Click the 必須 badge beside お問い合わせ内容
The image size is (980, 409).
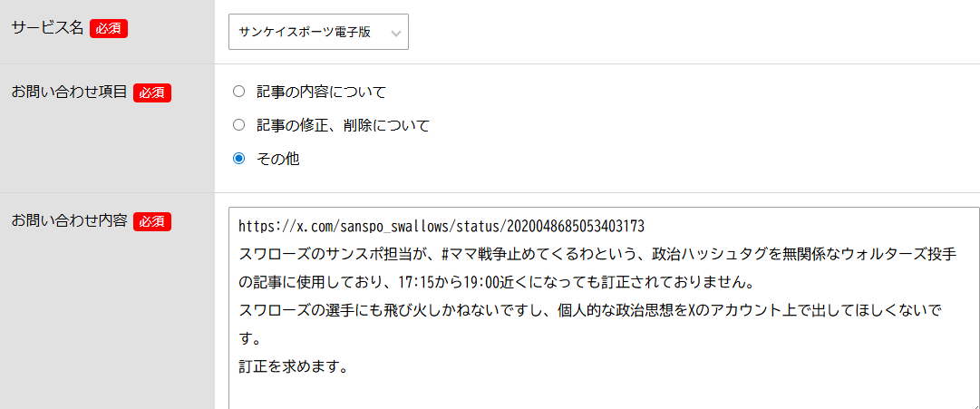pos(152,220)
